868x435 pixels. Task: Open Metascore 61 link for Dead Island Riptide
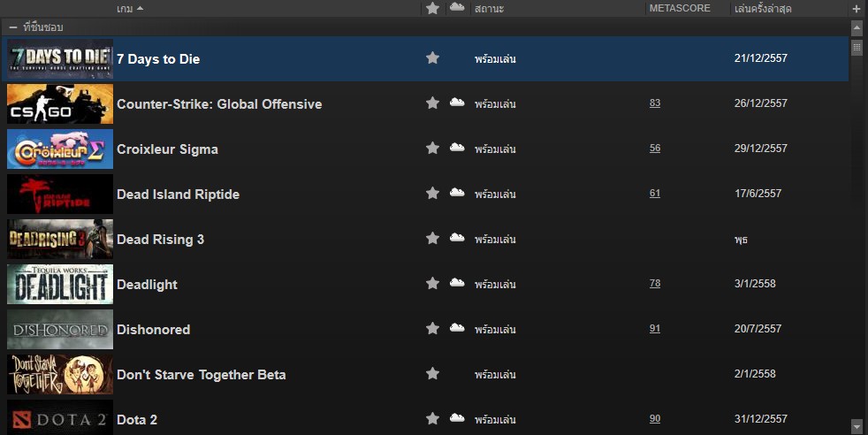click(x=655, y=193)
